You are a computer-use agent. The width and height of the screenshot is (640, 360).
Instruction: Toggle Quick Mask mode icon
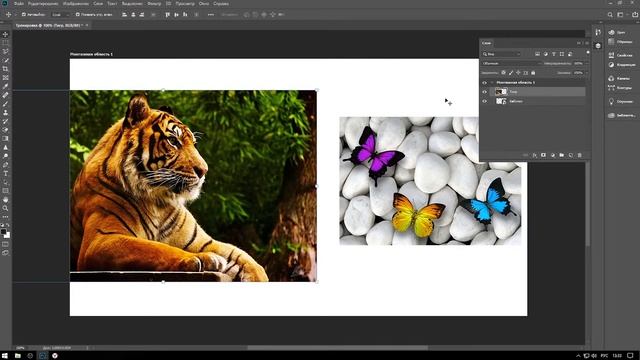[x=5, y=244]
